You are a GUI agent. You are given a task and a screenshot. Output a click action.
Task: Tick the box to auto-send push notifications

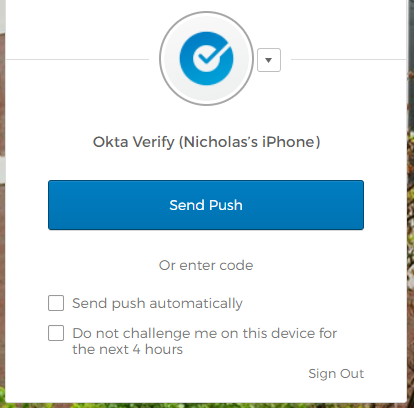click(x=56, y=303)
